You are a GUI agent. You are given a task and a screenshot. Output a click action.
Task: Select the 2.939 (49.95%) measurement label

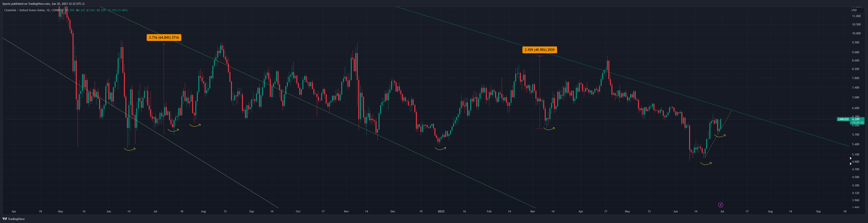(x=539, y=50)
